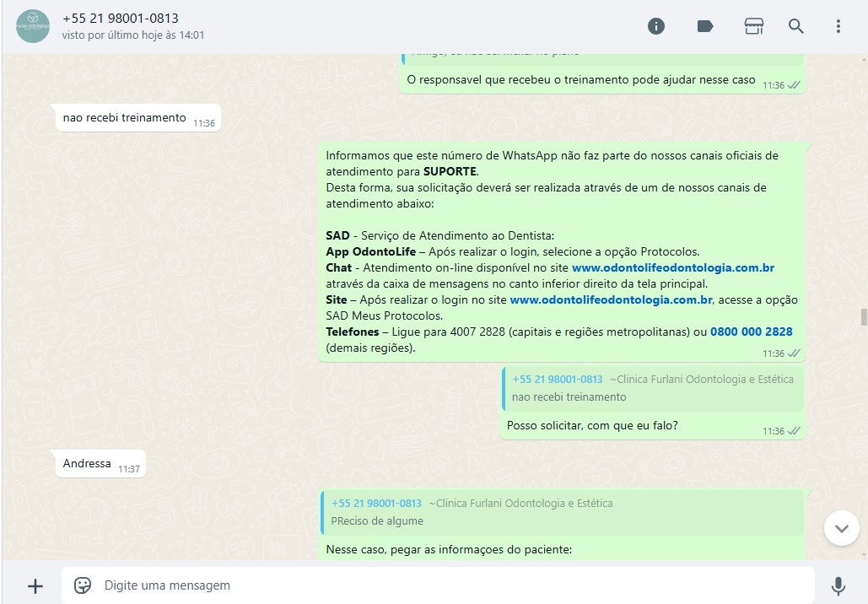Image resolution: width=868 pixels, height=604 pixels.
Task: Open the business catalog storefront icon
Action: point(753,26)
